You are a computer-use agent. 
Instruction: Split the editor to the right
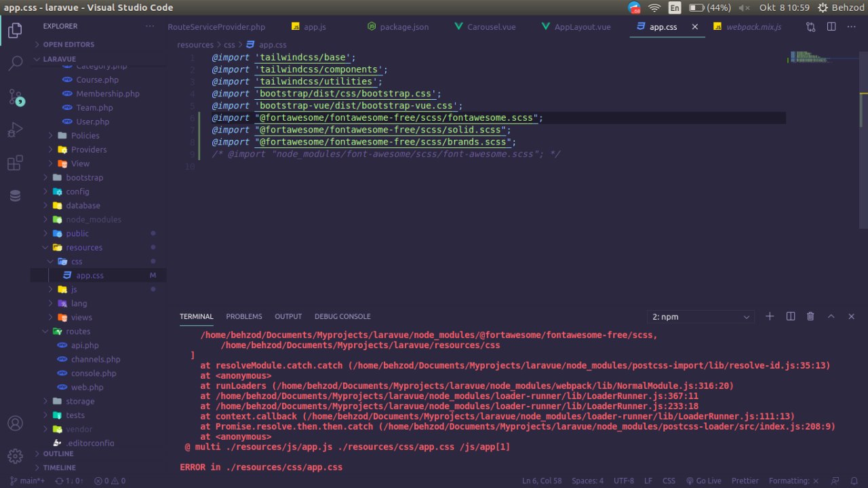831,27
